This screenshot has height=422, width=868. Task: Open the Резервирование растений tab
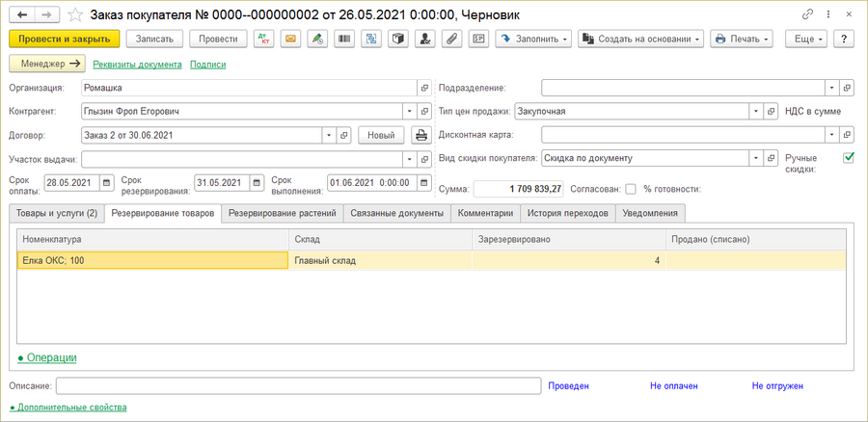283,214
